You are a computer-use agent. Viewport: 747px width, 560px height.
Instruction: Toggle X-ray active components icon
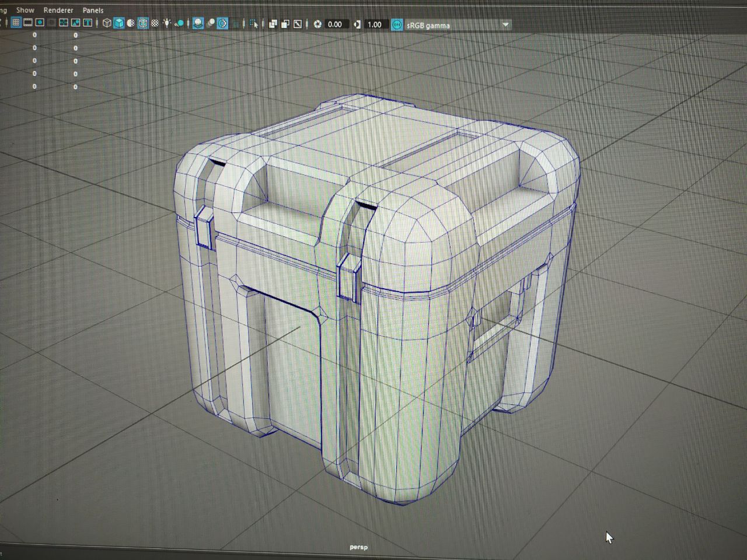(285, 23)
